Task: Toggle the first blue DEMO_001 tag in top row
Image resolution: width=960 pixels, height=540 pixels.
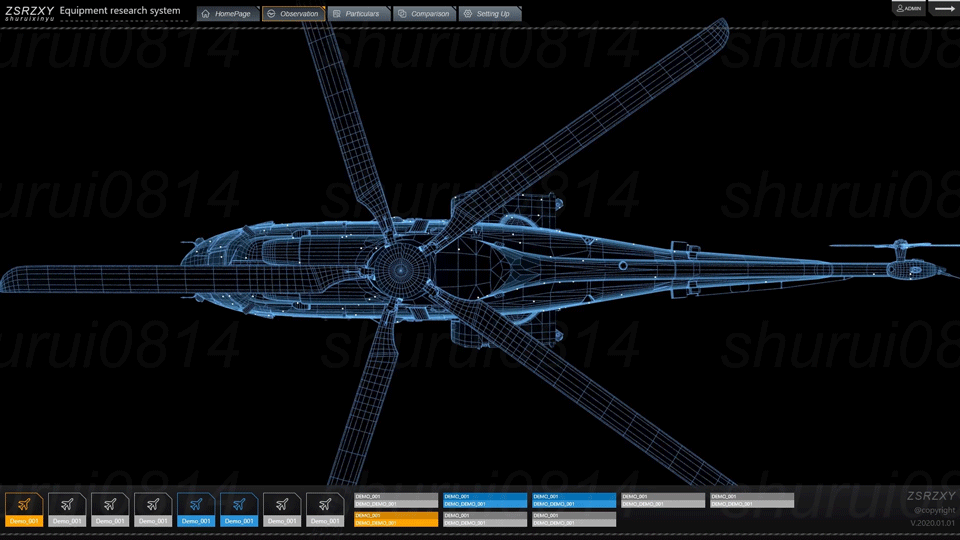Action: (x=485, y=500)
